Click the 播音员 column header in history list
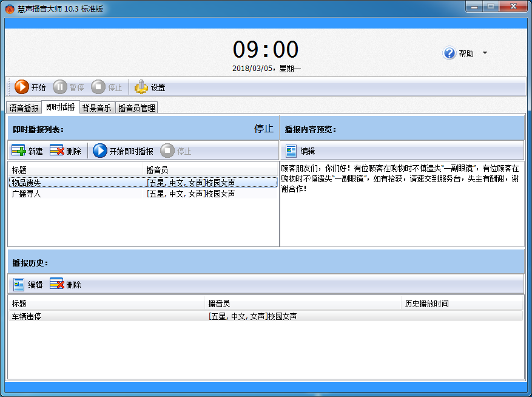 (303, 304)
